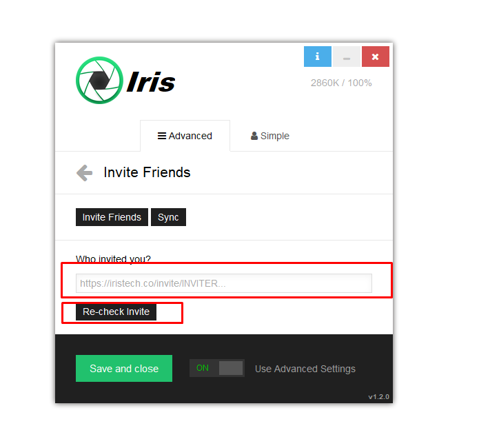Image resolution: width=479 pixels, height=448 pixels.
Task: Click the Invite Friends page heading
Action: click(x=147, y=172)
